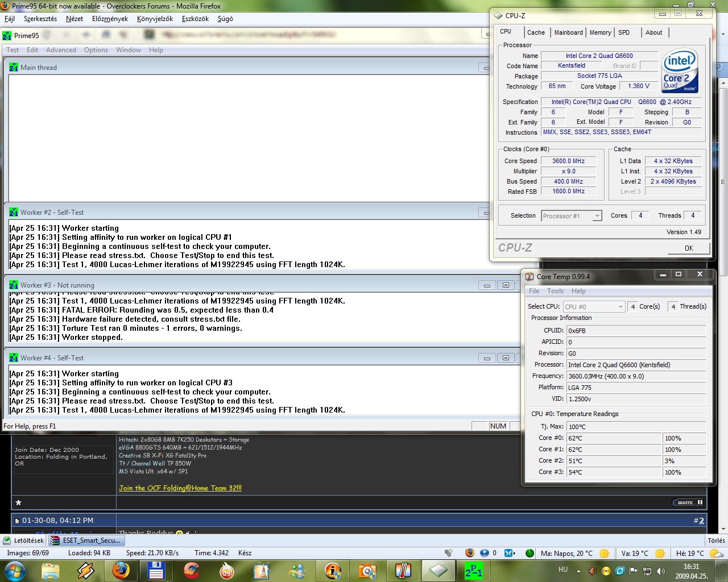The image size is (728, 582).
Task: Launch Windows Live Messenger from taskbar
Action: [297, 571]
